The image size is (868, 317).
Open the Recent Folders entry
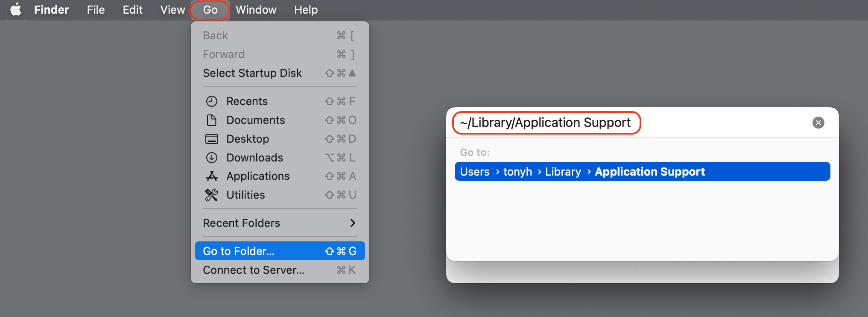pyautogui.click(x=280, y=223)
